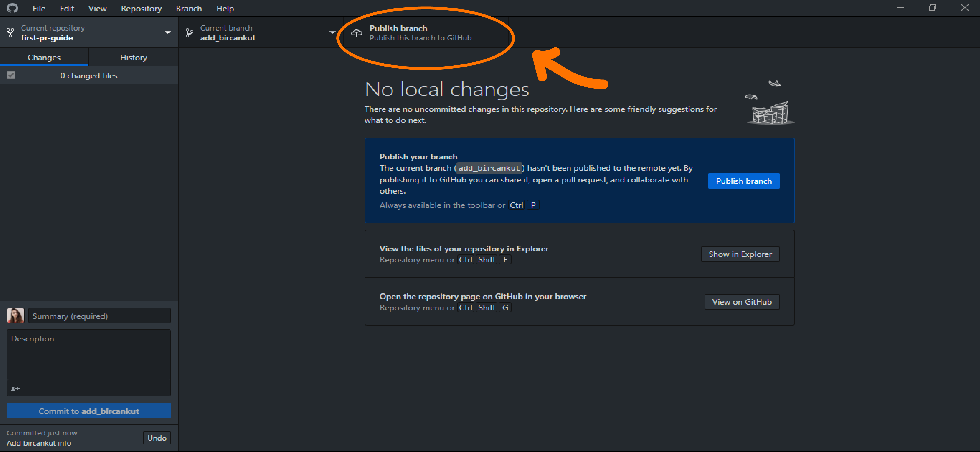Click the blue Publish branch button
This screenshot has width=980, height=452.
743,181
